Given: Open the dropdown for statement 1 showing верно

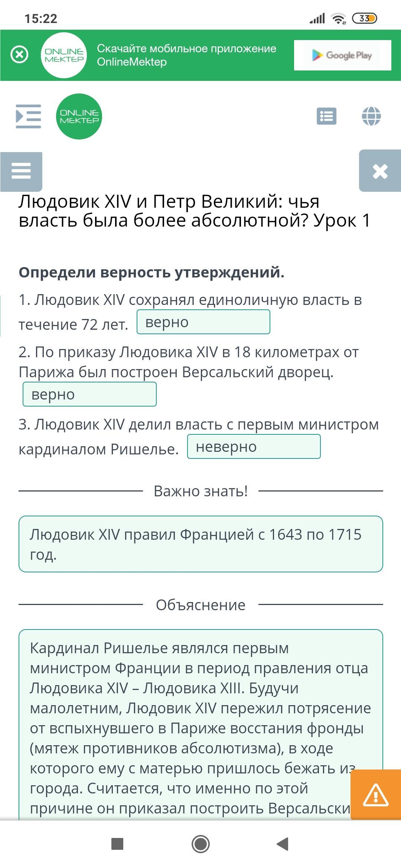Looking at the screenshot, I should 203,322.
